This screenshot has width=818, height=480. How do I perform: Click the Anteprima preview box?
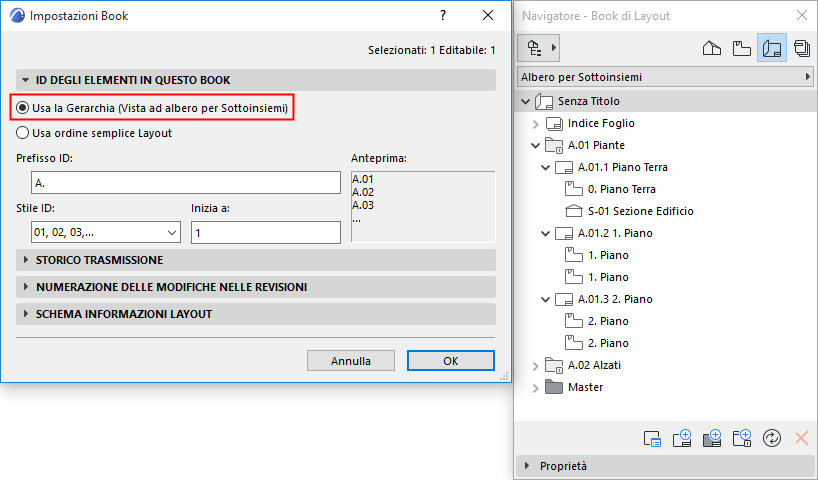423,207
